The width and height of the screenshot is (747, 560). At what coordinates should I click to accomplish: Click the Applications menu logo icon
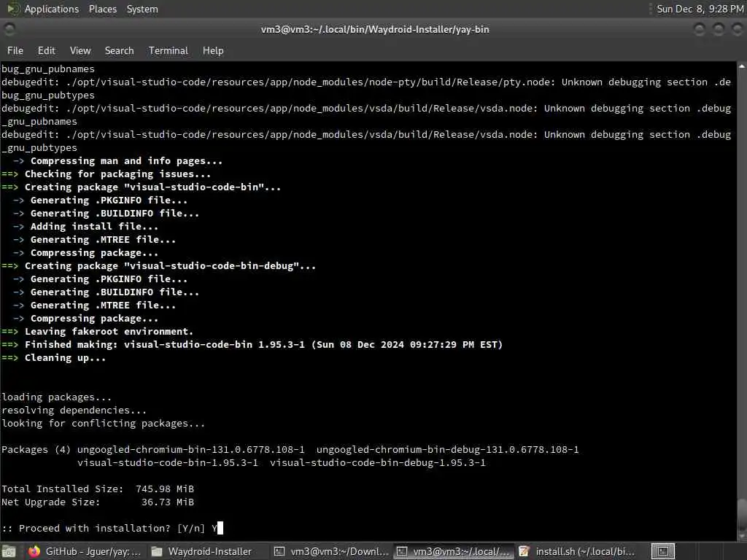[13, 9]
